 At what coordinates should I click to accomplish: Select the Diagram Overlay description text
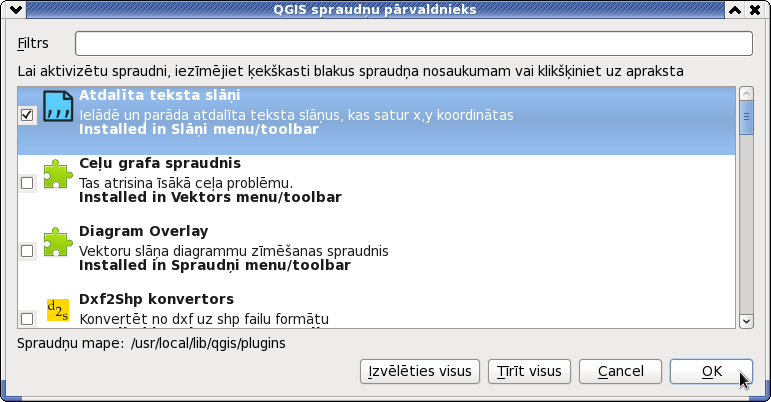234,251
